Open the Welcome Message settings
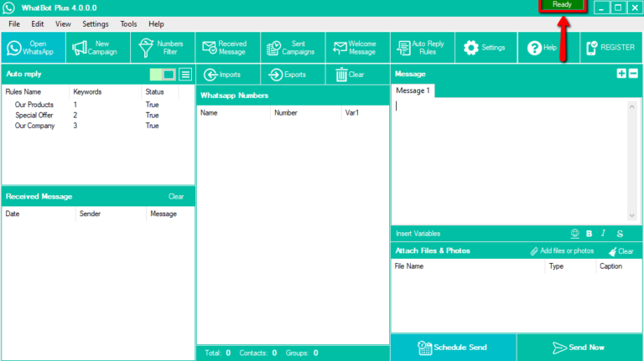The image size is (644, 361). click(x=358, y=48)
